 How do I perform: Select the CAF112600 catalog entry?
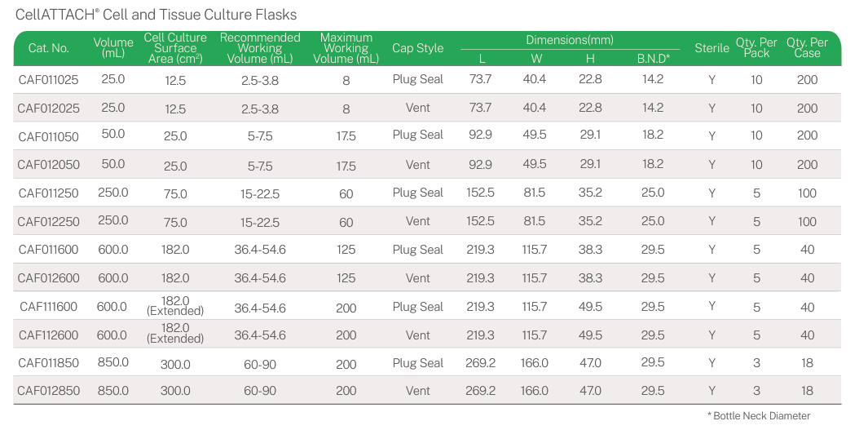[48, 335]
